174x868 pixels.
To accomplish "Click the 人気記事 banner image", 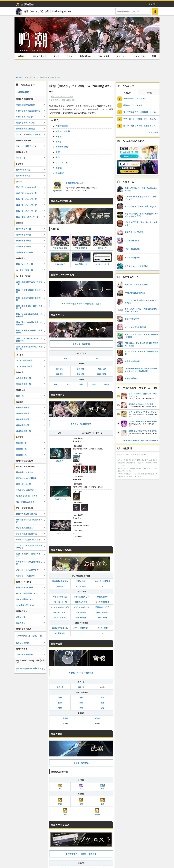I will (81, 216).
